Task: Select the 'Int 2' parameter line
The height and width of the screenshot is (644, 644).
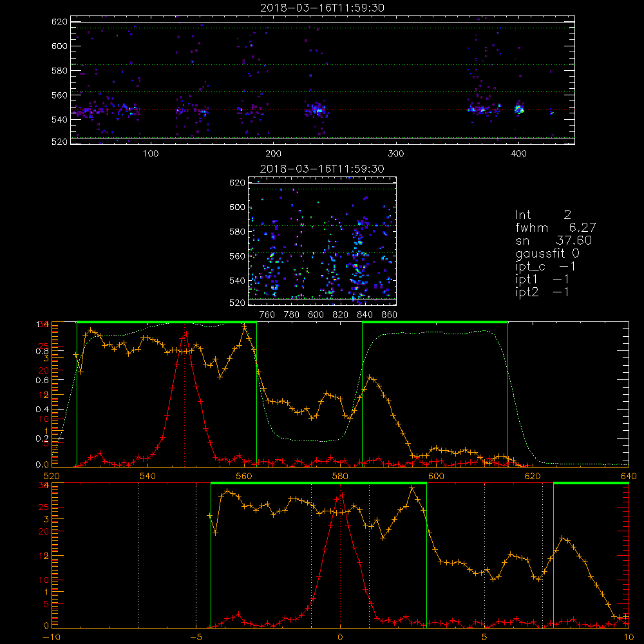Action: tap(543, 215)
